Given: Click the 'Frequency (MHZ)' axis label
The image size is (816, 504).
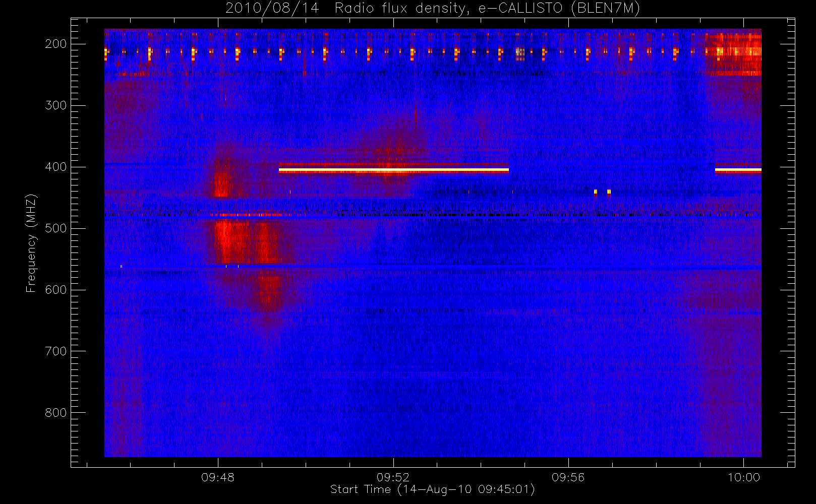Looking at the screenshot, I should (x=31, y=243).
